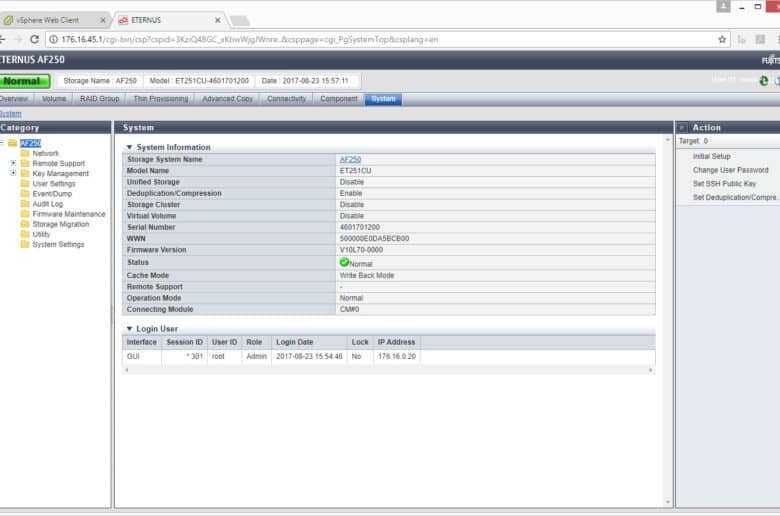Open the Thin Provisioning tab

click(x=161, y=99)
